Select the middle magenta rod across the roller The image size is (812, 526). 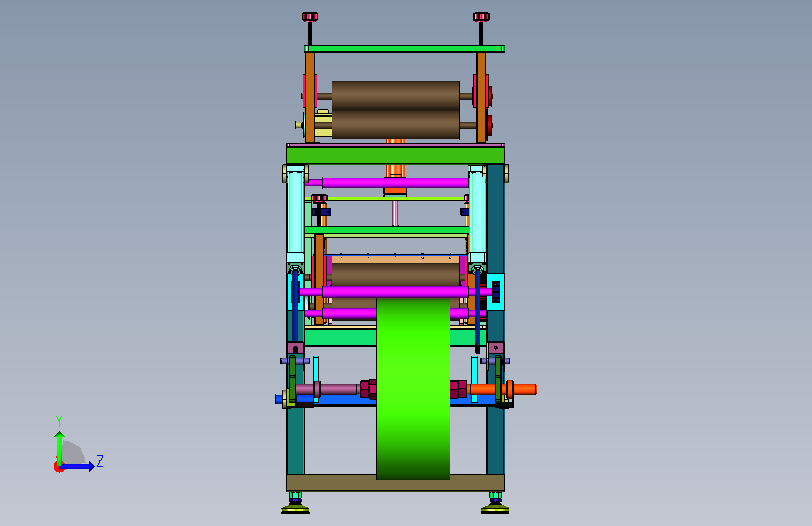pyautogui.click(x=395, y=292)
